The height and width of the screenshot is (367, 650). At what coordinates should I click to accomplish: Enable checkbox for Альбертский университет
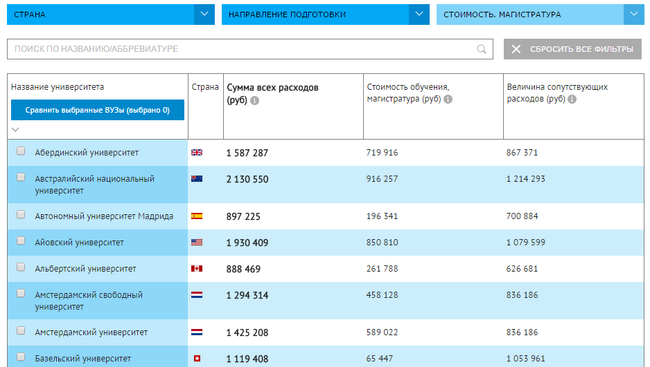click(20, 267)
